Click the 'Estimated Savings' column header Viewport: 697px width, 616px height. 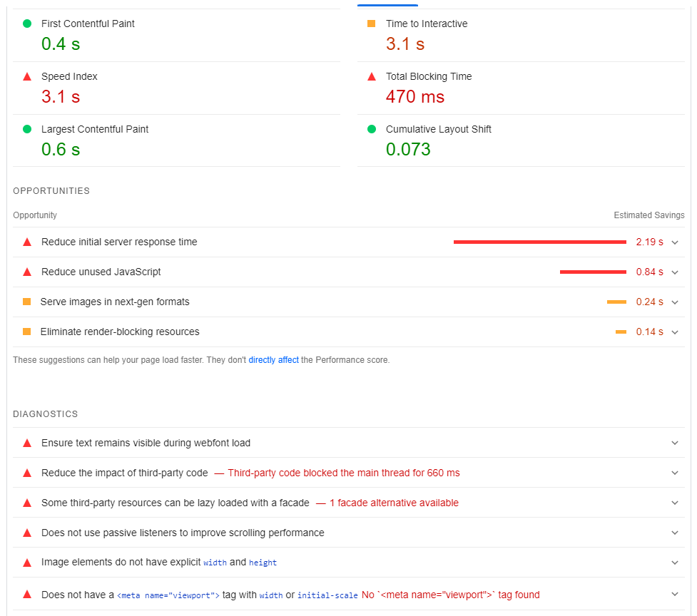coord(649,215)
